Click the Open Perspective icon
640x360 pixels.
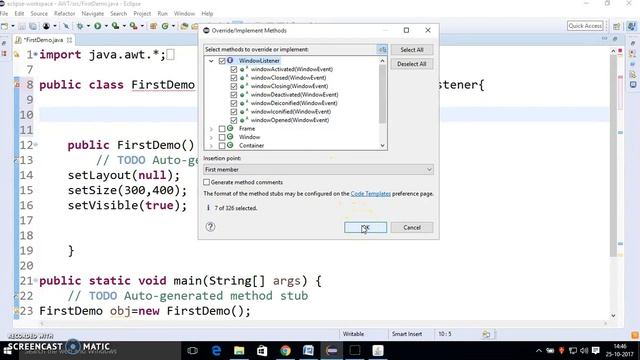[x=617, y=26]
